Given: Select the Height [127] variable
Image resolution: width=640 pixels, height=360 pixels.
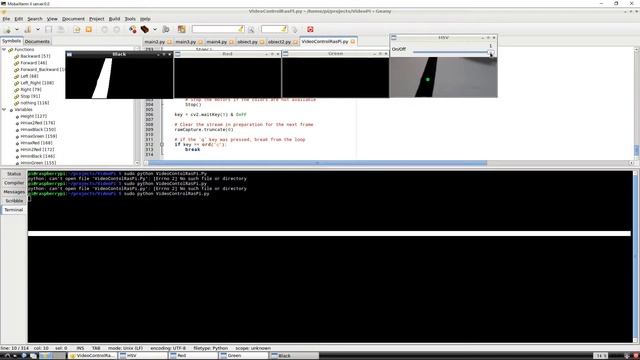Looking at the screenshot, I should (x=33, y=116).
